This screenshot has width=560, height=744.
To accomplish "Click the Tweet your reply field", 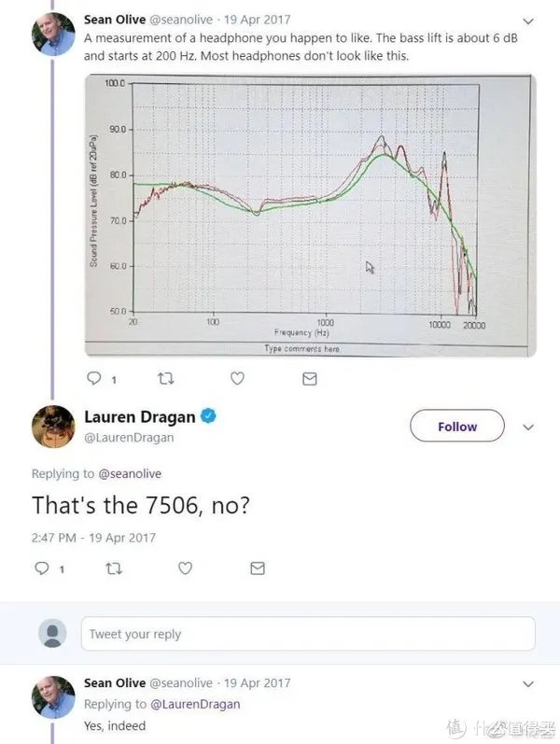I will 308,634.
